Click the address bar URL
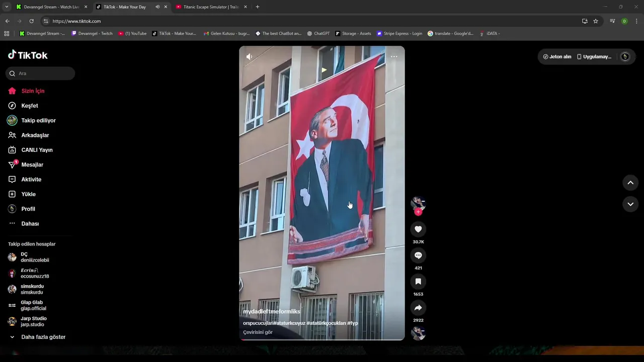 [77, 21]
